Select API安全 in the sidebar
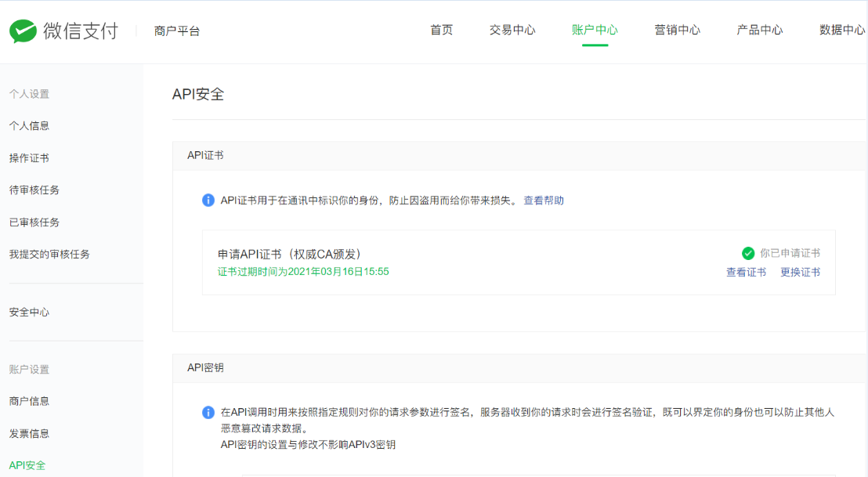Viewport: 868px width, 477px height. [27, 465]
